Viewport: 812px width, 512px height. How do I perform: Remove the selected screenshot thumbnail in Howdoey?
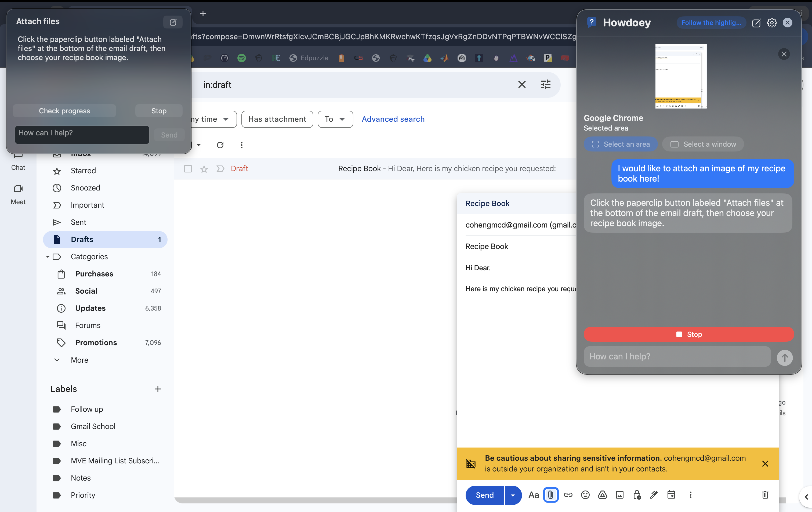[x=784, y=54]
